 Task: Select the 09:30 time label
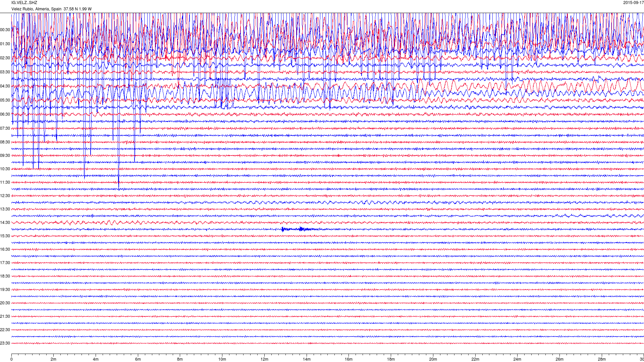[5, 156]
